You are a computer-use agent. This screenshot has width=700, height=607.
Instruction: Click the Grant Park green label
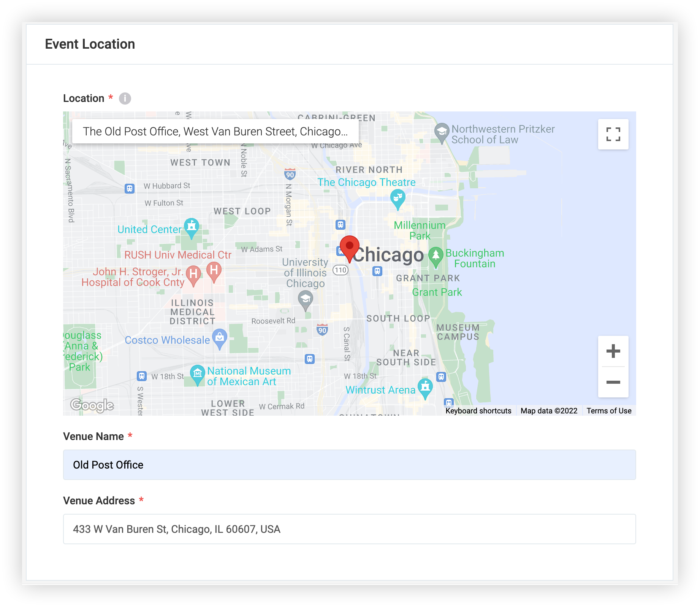(x=437, y=292)
